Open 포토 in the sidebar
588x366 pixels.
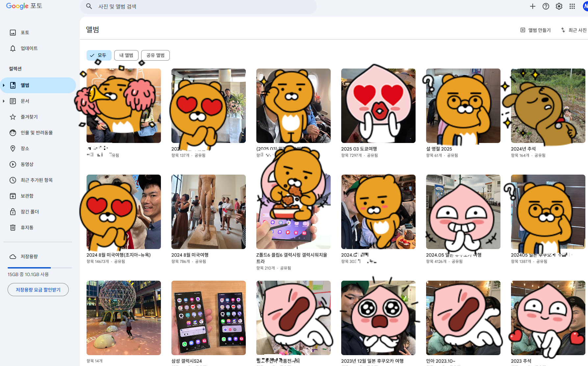(38, 33)
